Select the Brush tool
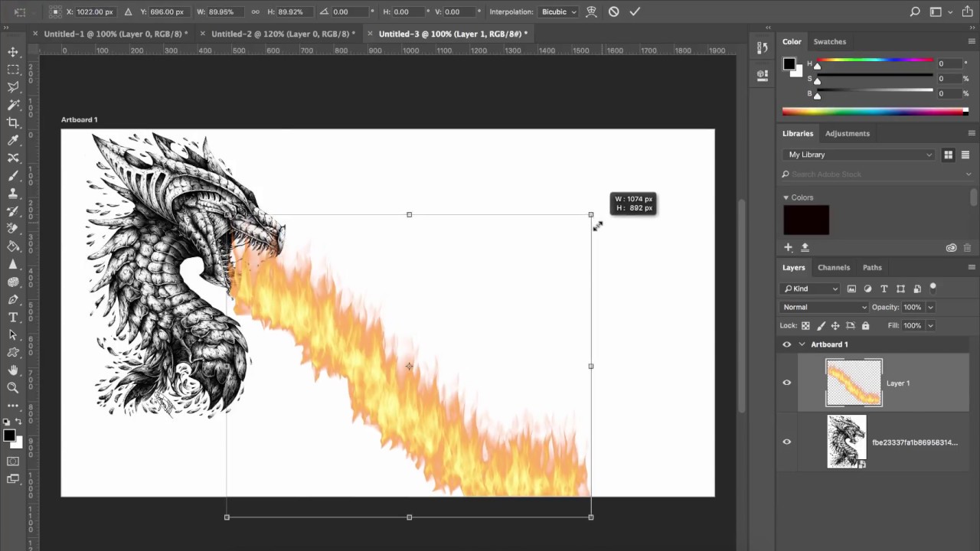The height and width of the screenshot is (551, 980). 13,175
